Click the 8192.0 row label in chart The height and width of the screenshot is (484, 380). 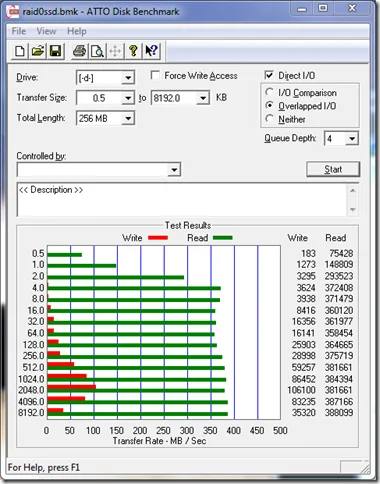[31, 413]
